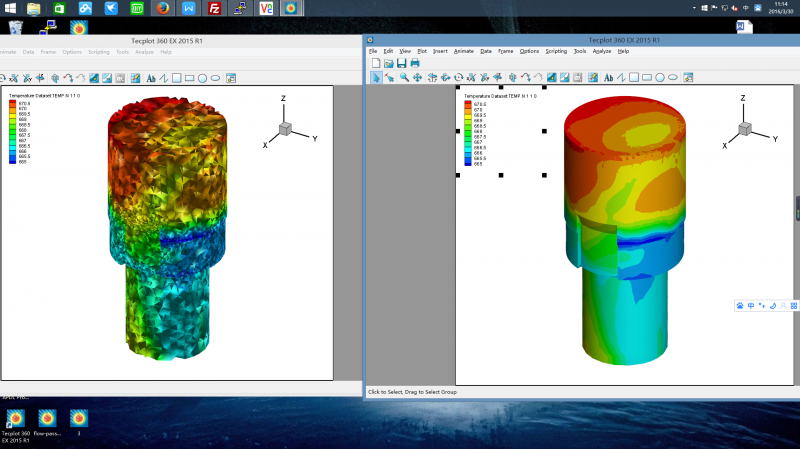Open the Analyze menu in right window

coord(601,51)
